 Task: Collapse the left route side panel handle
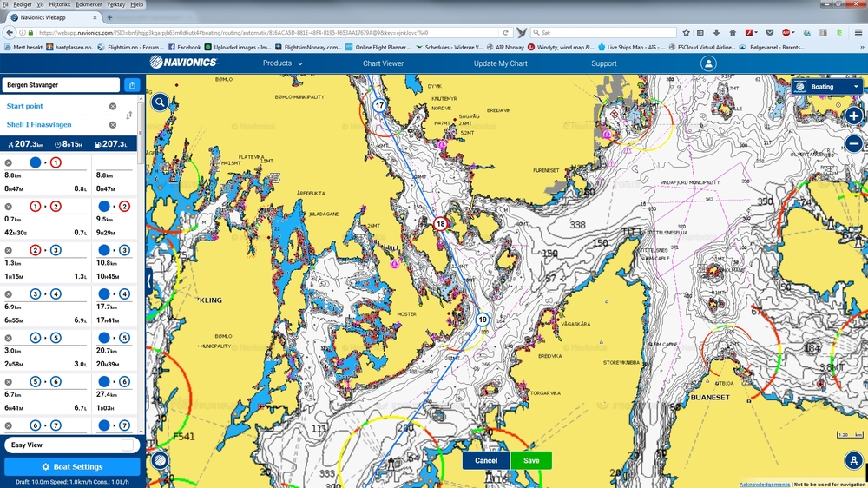point(149,281)
